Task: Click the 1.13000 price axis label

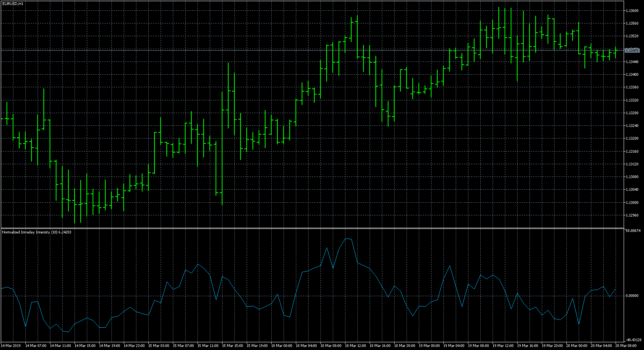Action: pyautogui.click(x=632, y=203)
